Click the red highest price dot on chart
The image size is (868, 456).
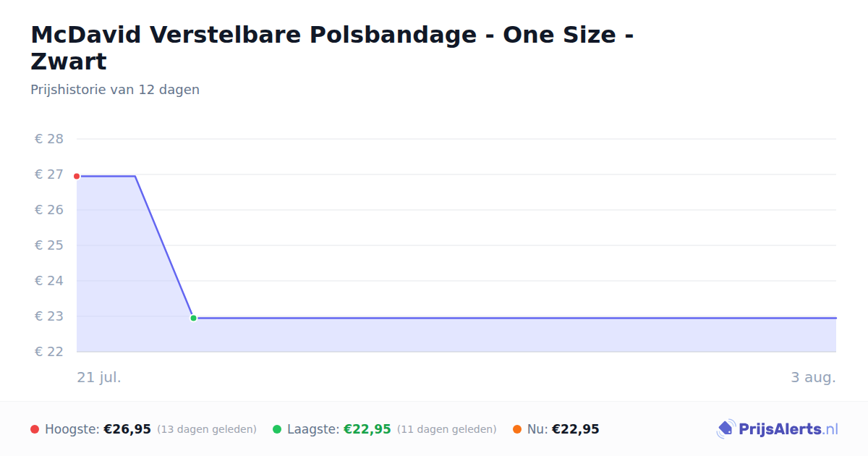(x=77, y=176)
